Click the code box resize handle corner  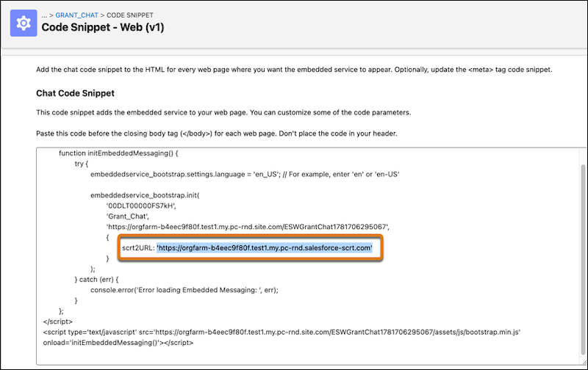coord(584,362)
